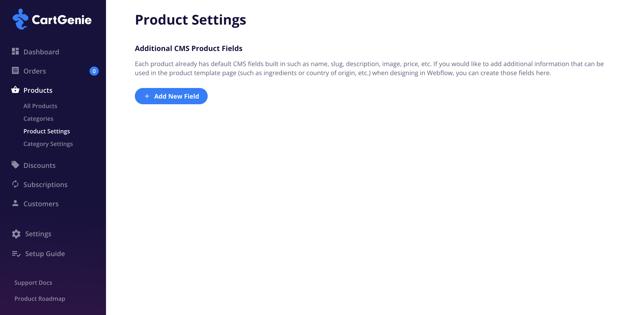
Task: Click the Subscriptions refresh icon
Action: coord(15,184)
